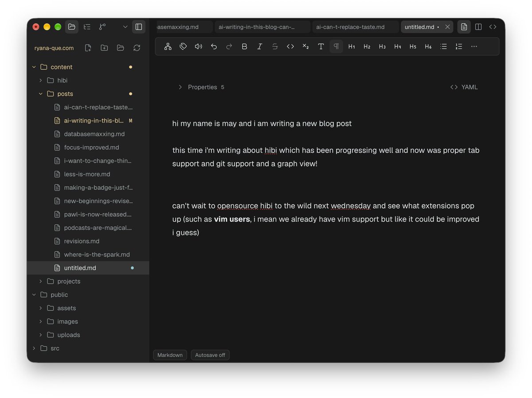Click the ryana-que.com workspace name

[54, 48]
